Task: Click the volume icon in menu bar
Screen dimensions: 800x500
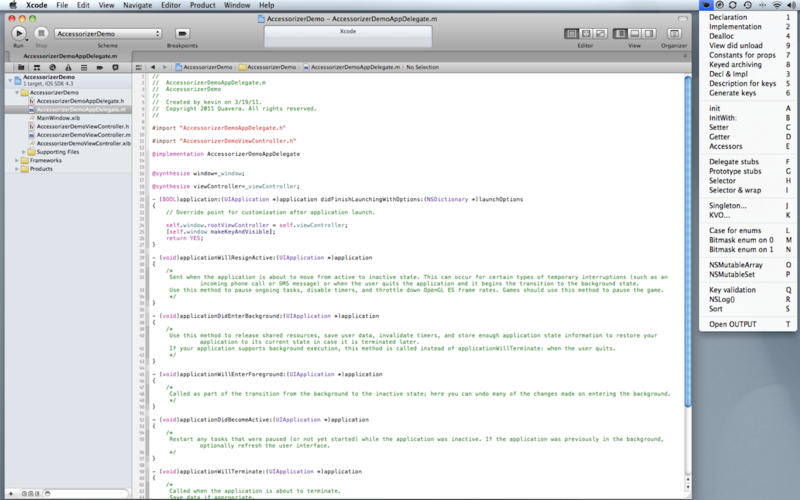Action: (791, 5)
